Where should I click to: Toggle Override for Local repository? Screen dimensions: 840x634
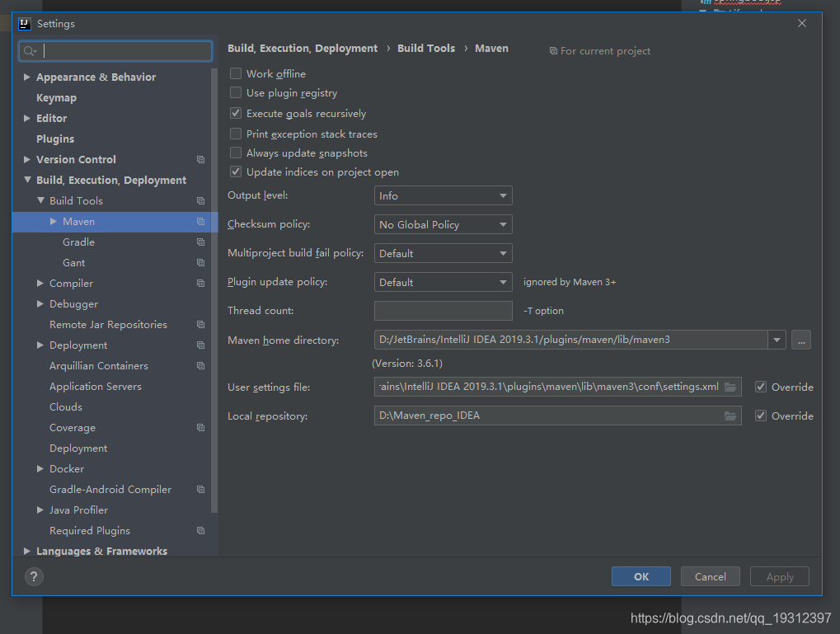(x=761, y=416)
